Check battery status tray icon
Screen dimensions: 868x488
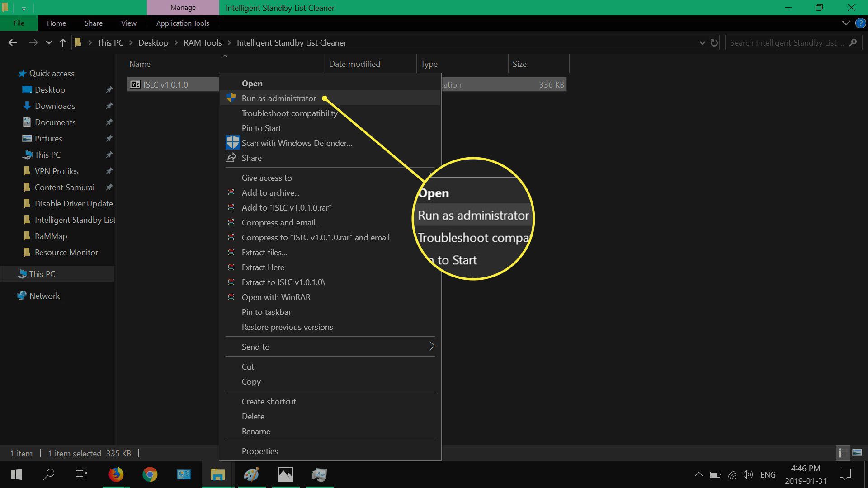(x=715, y=474)
